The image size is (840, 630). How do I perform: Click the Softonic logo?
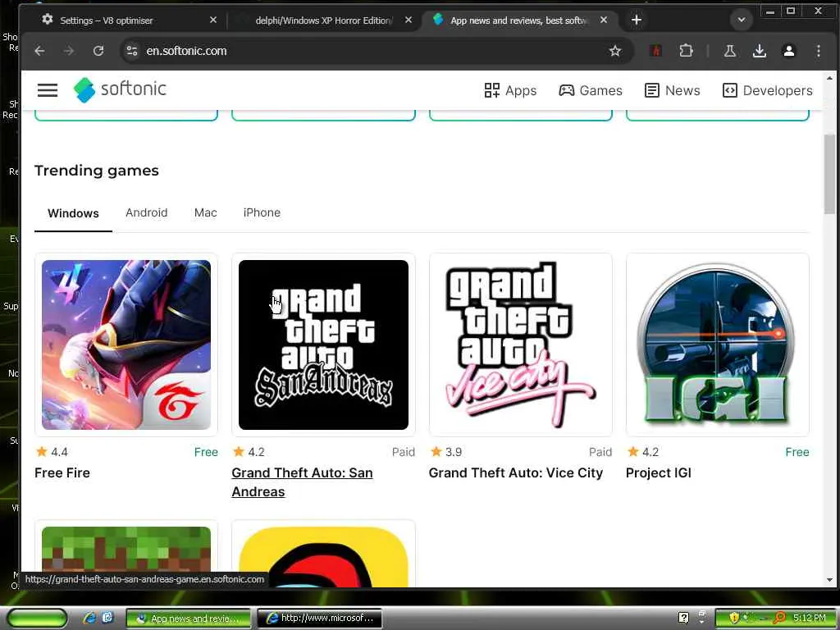point(120,89)
